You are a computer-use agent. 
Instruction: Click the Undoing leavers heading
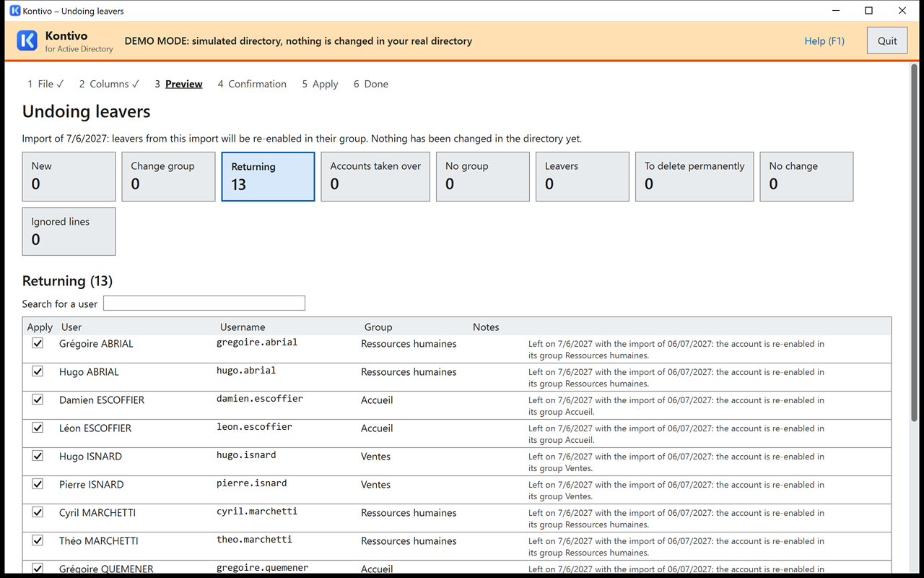(87, 112)
